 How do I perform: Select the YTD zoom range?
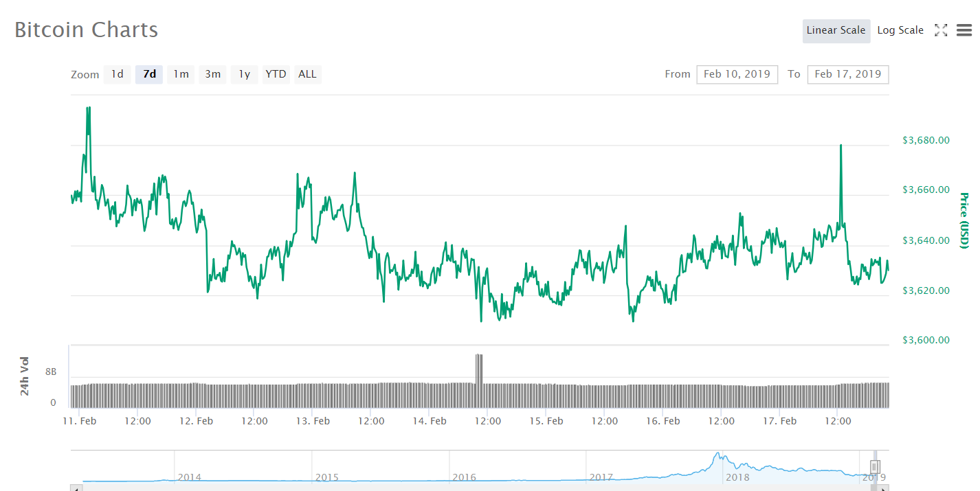pos(276,74)
